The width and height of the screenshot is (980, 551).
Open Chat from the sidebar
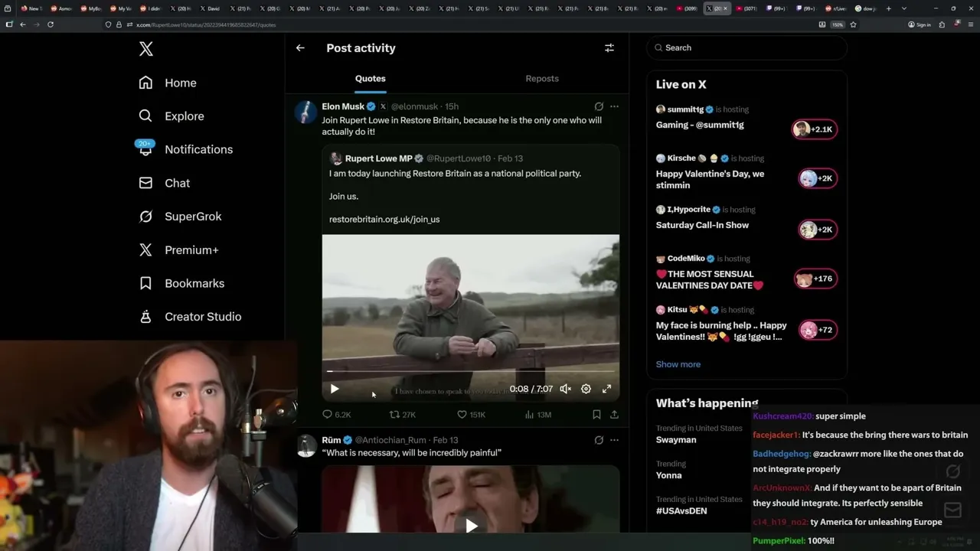point(164,183)
